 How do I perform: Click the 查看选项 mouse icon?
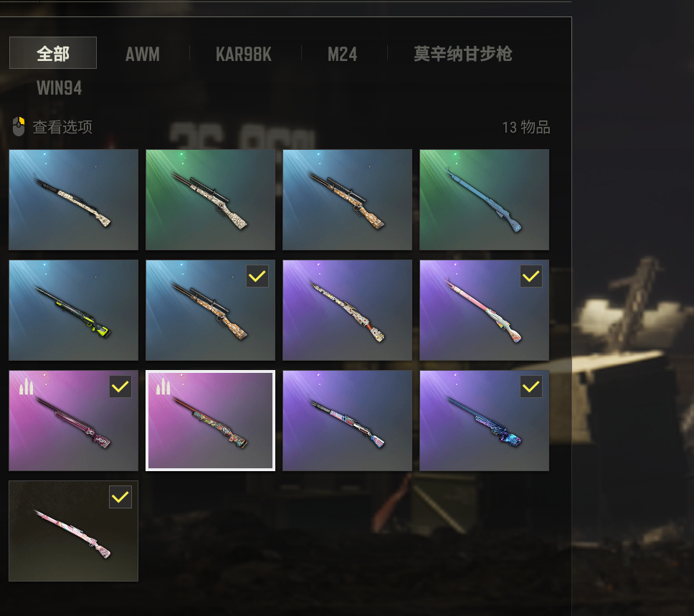19,127
